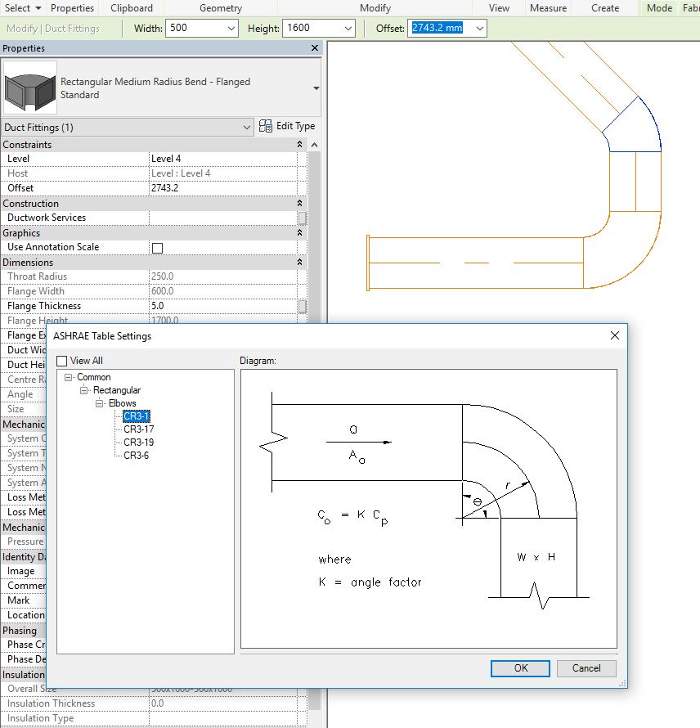This screenshot has height=728, width=700.
Task: Click the Insulation Thickness value 0.0
Action: coord(222,703)
